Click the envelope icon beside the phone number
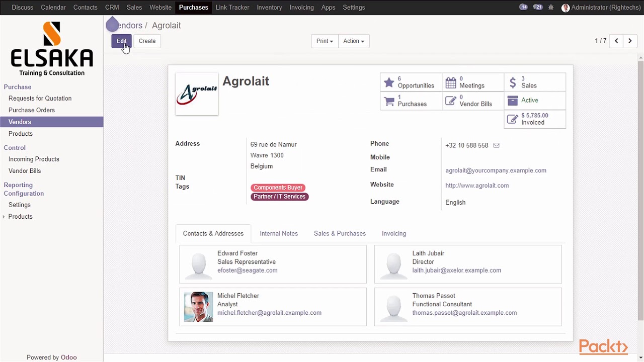The width and height of the screenshot is (644, 362). (x=496, y=145)
